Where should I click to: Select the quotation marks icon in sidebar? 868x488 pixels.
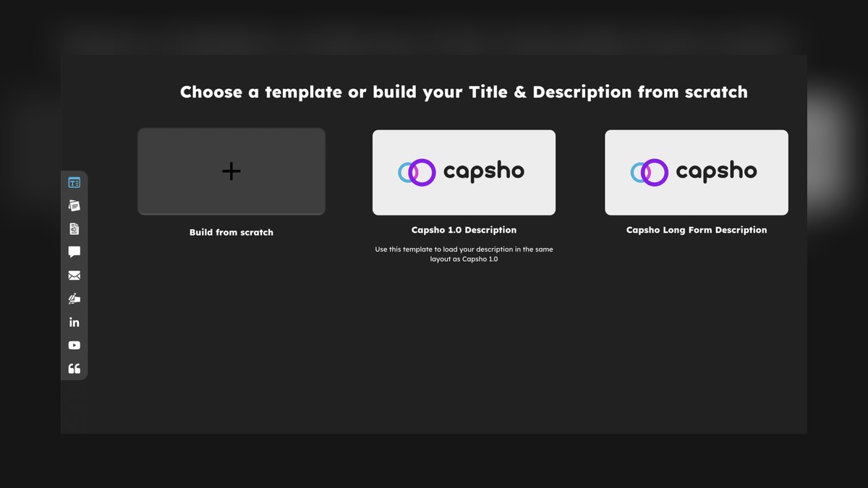tap(74, 369)
